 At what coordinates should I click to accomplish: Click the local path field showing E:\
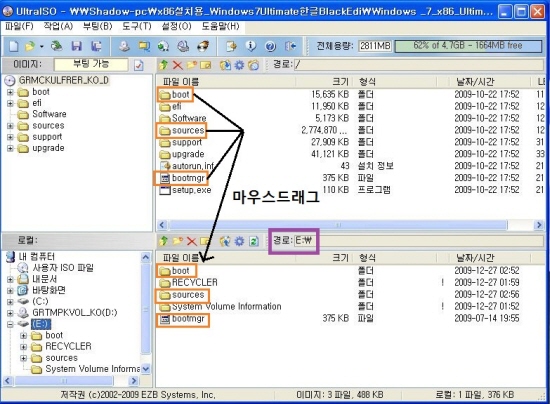click(x=419, y=241)
